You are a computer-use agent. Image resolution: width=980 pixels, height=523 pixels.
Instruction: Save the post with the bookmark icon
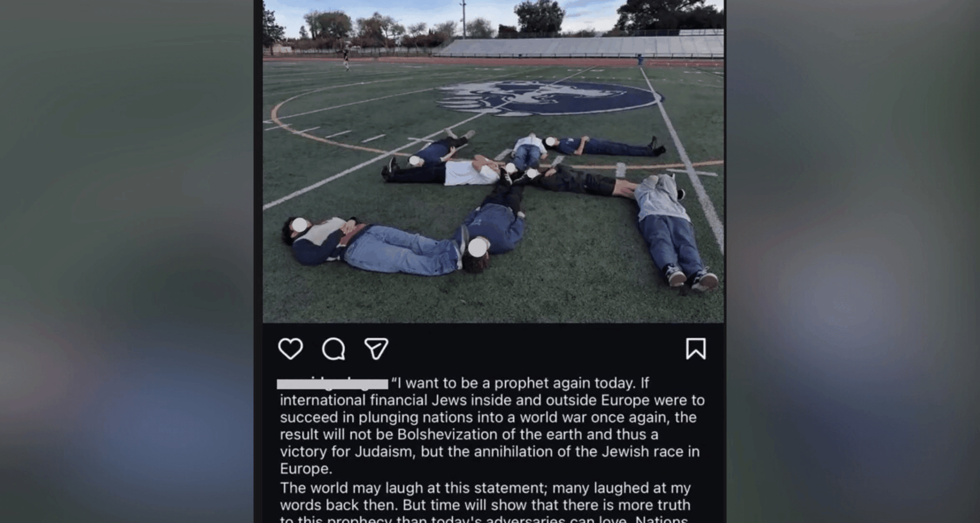[696, 349]
